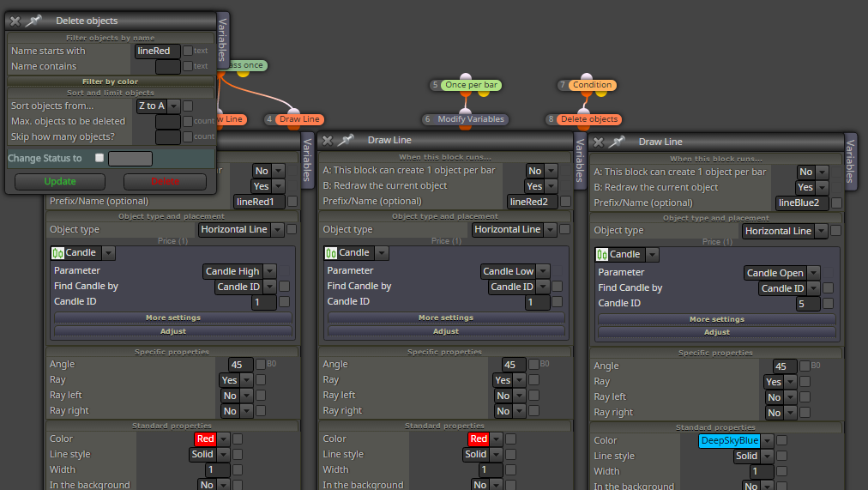Open the Candle Open Parameter dropdown
Screen dimensions: 868x490
tap(781, 273)
